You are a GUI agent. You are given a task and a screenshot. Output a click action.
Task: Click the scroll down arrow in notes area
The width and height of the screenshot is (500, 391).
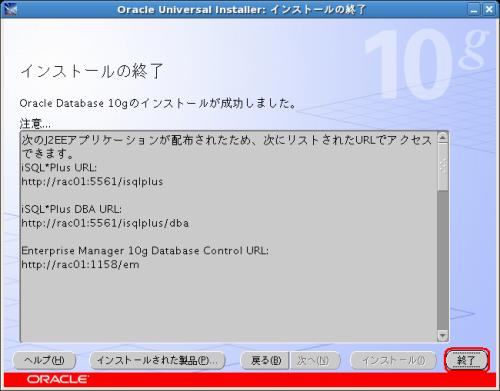point(443,335)
